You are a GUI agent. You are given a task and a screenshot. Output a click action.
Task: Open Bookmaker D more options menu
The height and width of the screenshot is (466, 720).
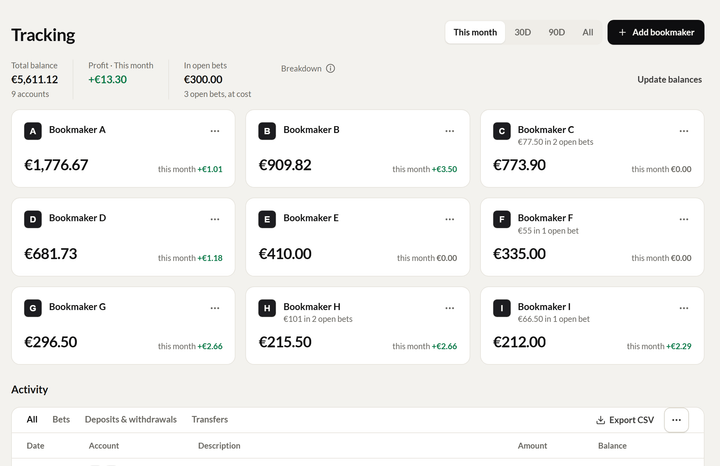215,219
